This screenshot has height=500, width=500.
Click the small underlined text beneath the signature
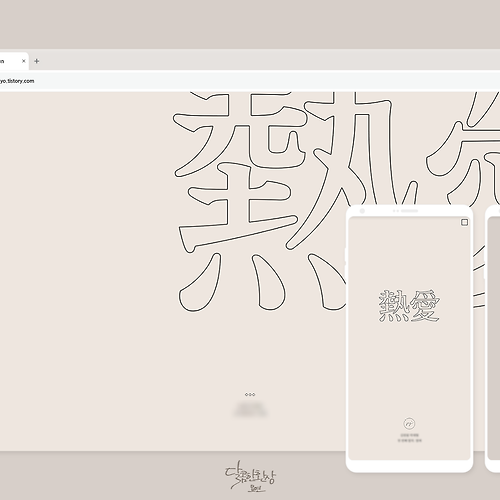click(257, 489)
